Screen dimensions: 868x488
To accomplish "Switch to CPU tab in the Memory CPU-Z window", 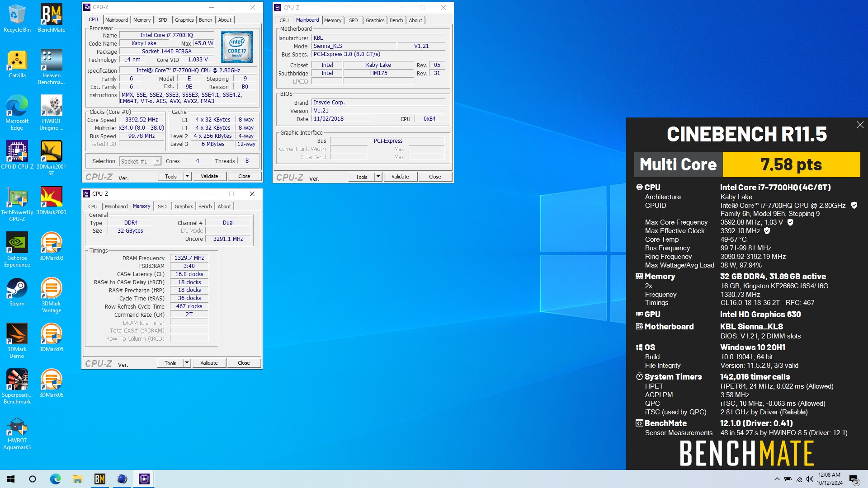I will pyautogui.click(x=93, y=206).
